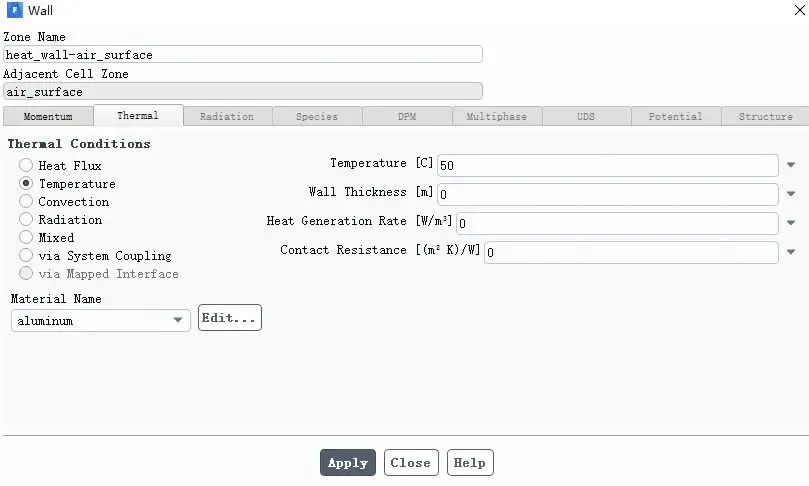
Task: Select the Heat Flux radio button
Action: (x=26, y=165)
